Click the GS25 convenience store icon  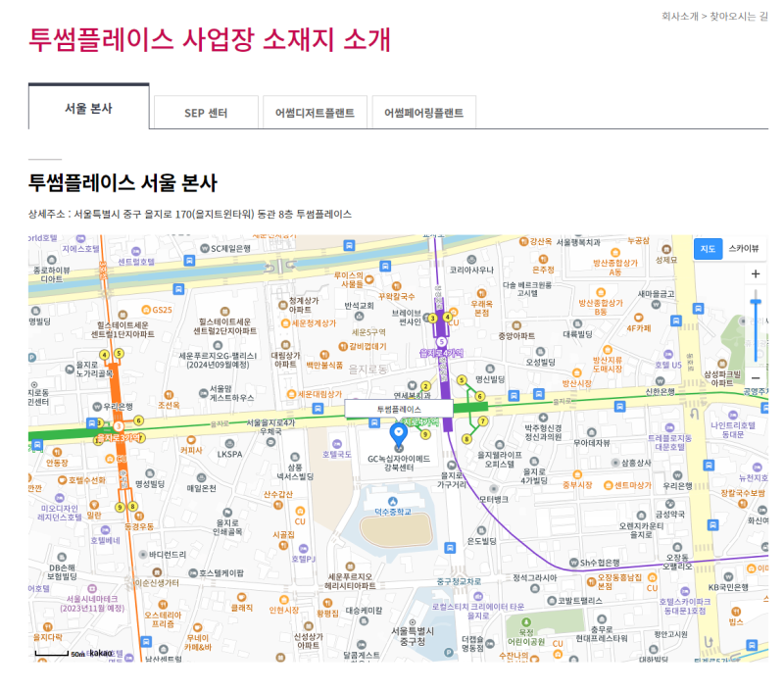pyautogui.click(x=144, y=310)
